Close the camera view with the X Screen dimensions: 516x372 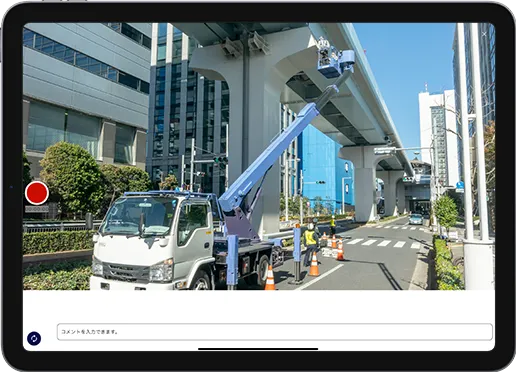point(484,34)
